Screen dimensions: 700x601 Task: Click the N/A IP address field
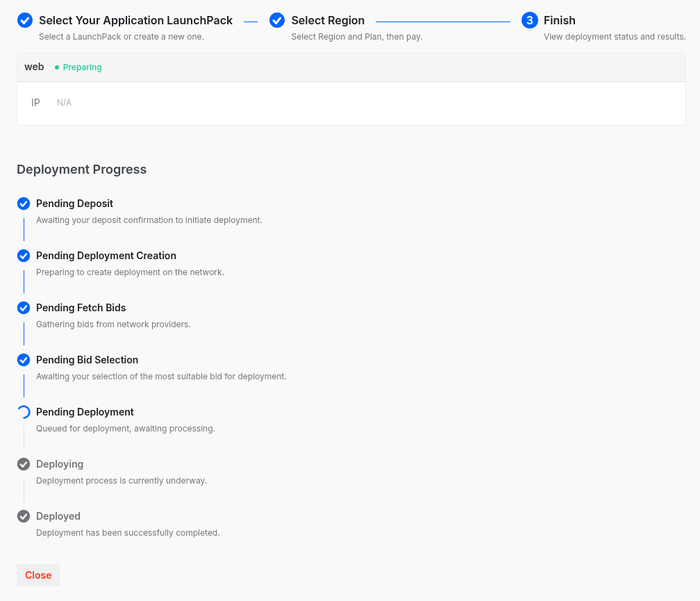tap(64, 102)
